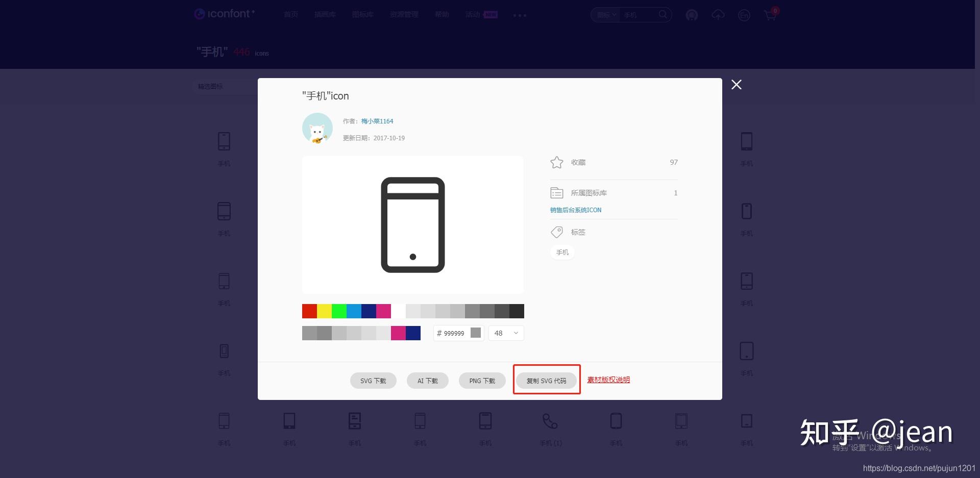
Task: Click the 手机 tag chip
Action: pos(562,253)
